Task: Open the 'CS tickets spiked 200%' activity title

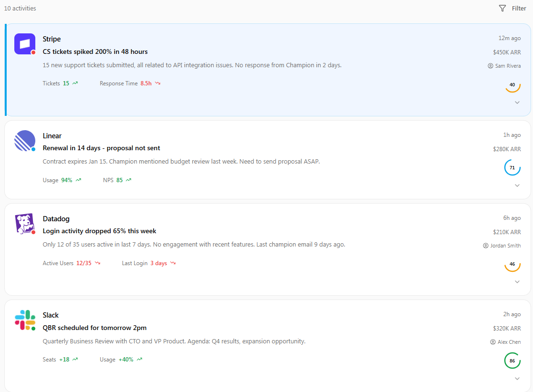Action: coord(95,52)
